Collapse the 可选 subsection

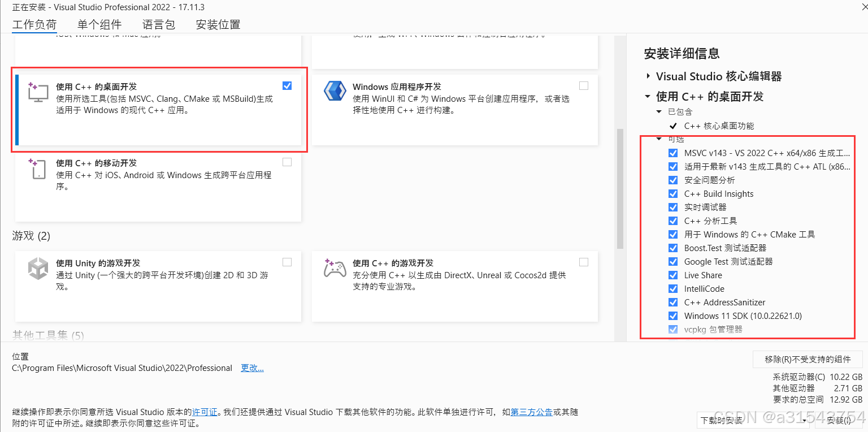[659, 139]
